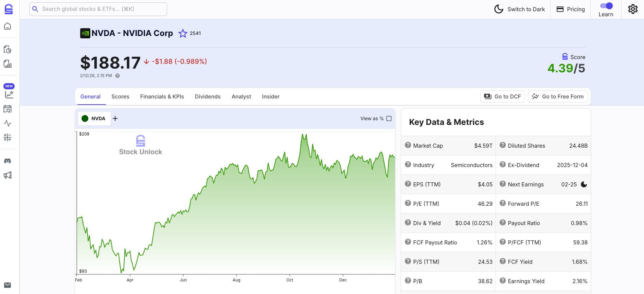Open the Discord sidebar icon
Image resolution: width=644 pixels, height=294 pixels.
7,161
